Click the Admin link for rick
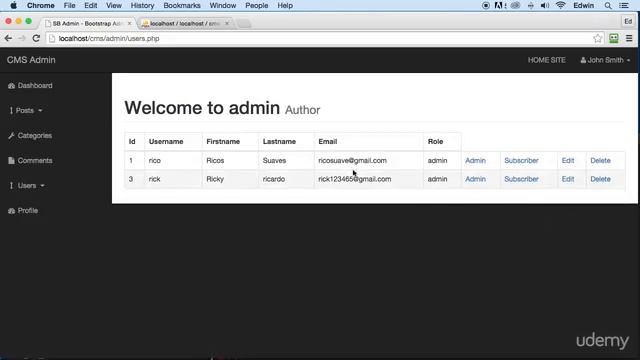Viewport: 640px width, 360px height. [476, 179]
